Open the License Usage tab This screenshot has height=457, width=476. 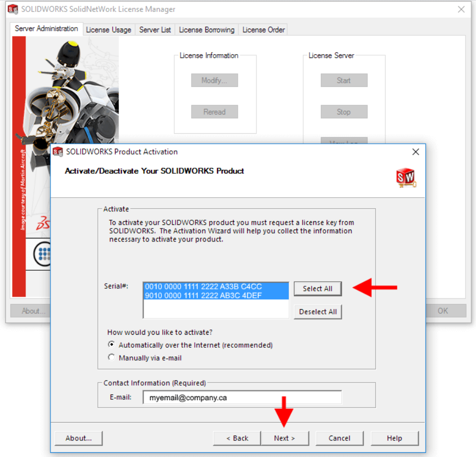[x=109, y=30]
